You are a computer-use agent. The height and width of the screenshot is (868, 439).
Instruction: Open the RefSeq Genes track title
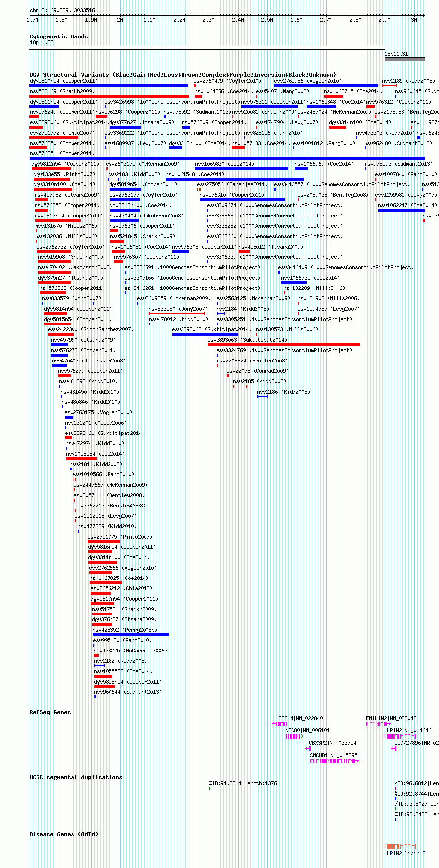pyautogui.click(x=50, y=712)
